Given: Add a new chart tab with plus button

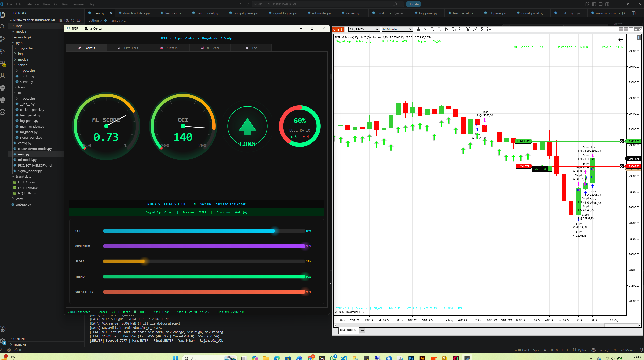Looking at the screenshot, I should point(362,330).
